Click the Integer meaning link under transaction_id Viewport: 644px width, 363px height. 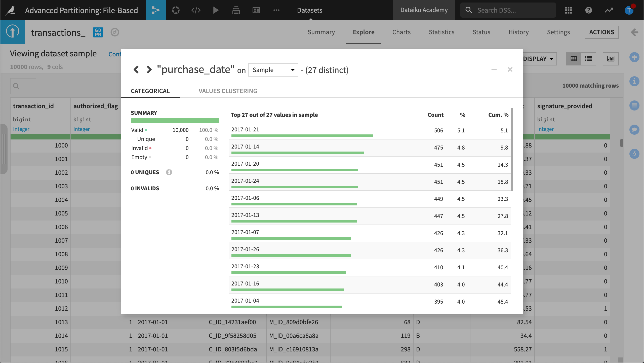pyautogui.click(x=21, y=129)
